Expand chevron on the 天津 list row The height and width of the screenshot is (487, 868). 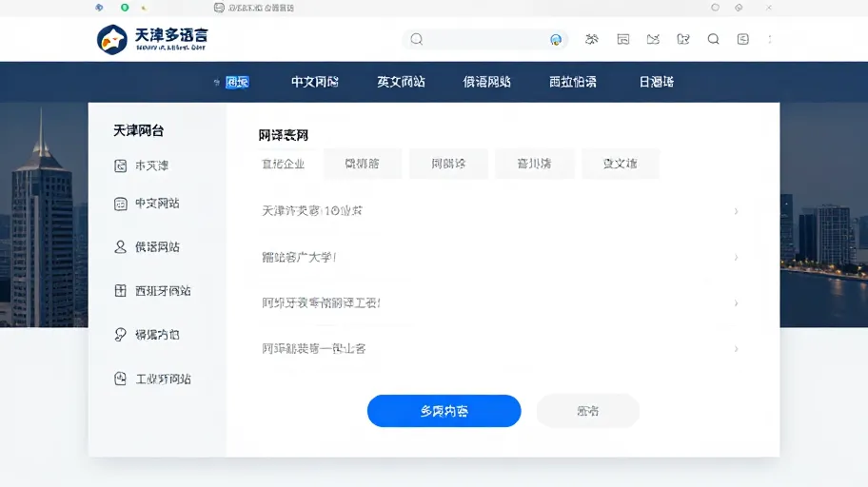[x=736, y=211]
